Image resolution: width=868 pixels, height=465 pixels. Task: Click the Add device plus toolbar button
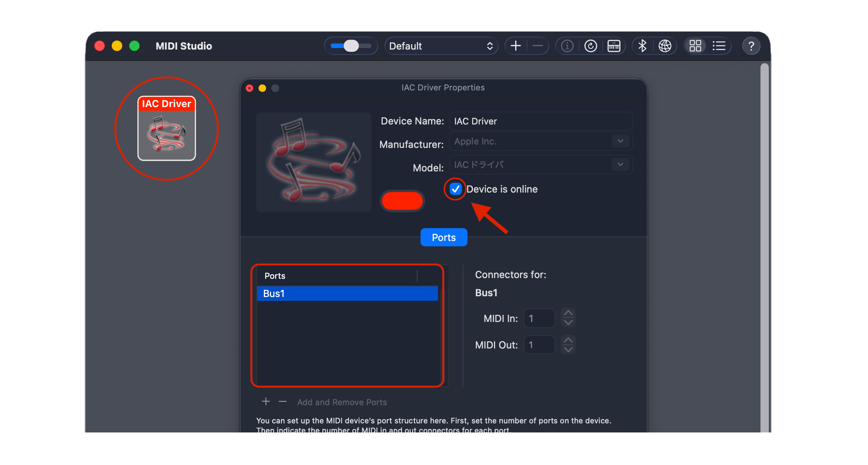(x=516, y=46)
